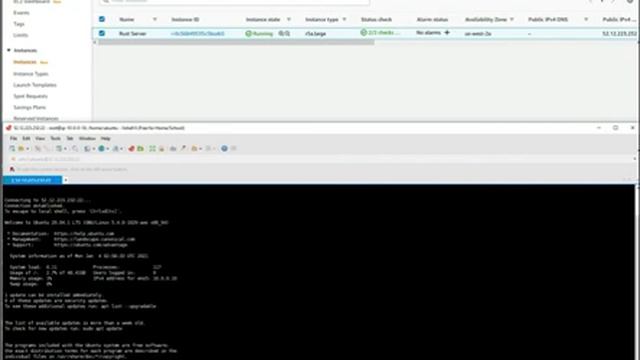Open dropdown arrow next to globe icon
This screenshot has height=360, width=640.
click(x=108, y=149)
